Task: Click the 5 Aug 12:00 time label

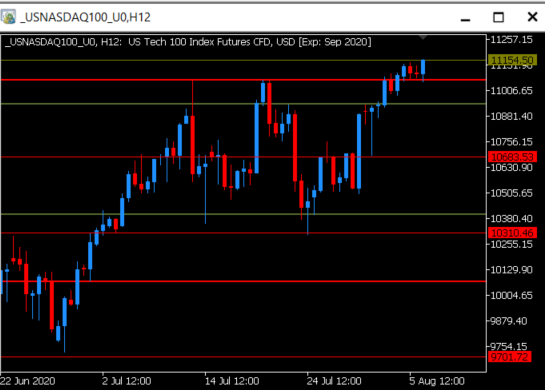Action: click(x=437, y=381)
